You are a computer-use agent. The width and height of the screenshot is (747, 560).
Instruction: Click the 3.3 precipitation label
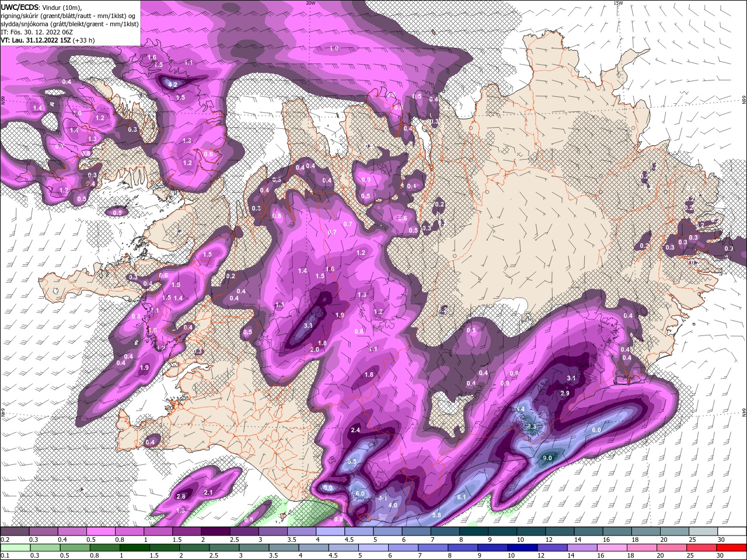(x=309, y=325)
